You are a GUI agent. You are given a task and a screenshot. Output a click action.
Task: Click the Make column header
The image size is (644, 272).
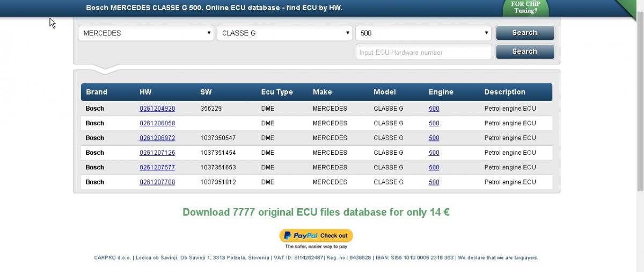(323, 92)
